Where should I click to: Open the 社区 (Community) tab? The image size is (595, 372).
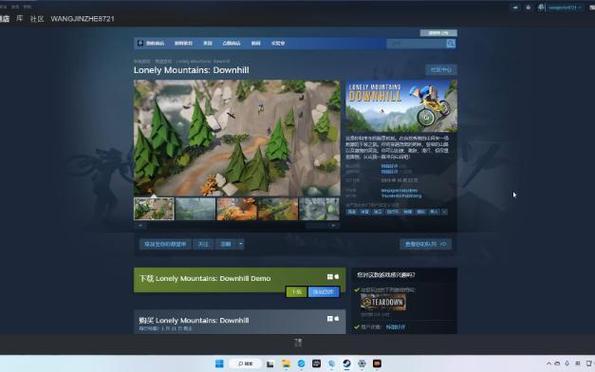[x=37, y=19]
